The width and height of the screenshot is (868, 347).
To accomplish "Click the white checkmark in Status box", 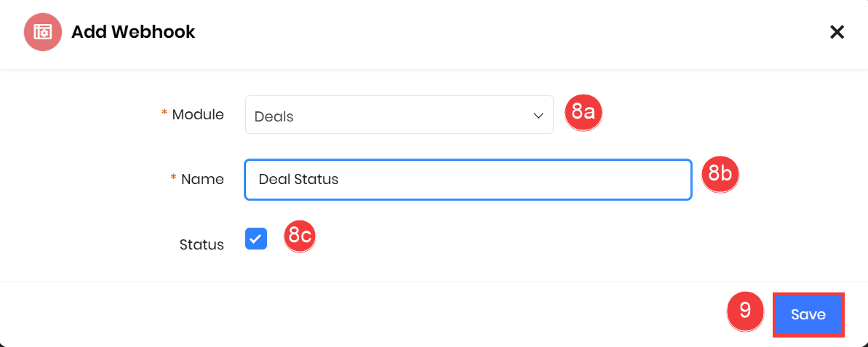I will pos(256,239).
